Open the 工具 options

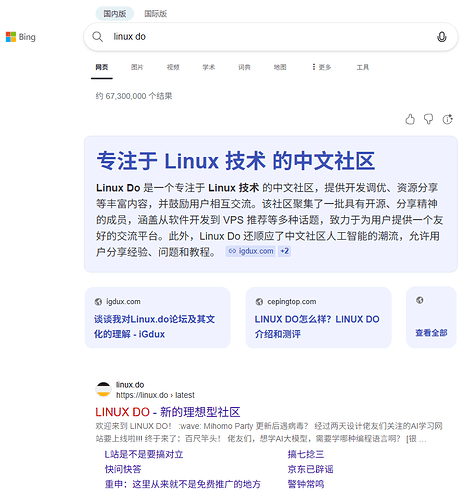pos(363,67)
